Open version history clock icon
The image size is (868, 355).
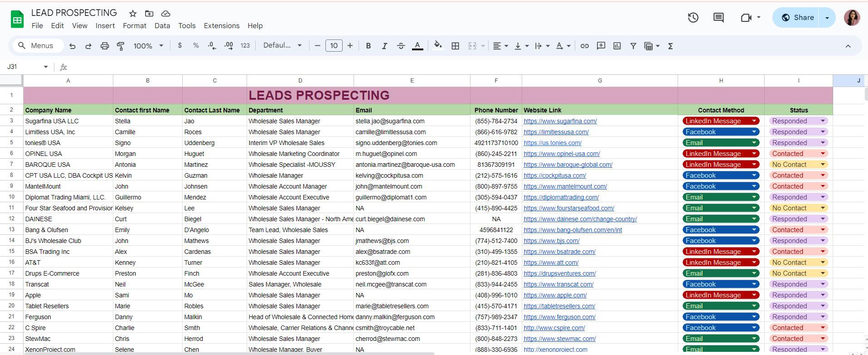tap(693, 18)
